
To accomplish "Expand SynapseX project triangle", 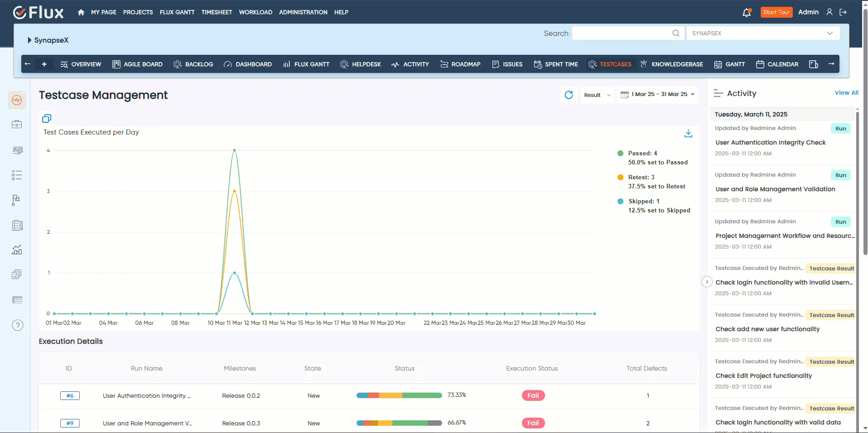I will (x=29, y=40).
